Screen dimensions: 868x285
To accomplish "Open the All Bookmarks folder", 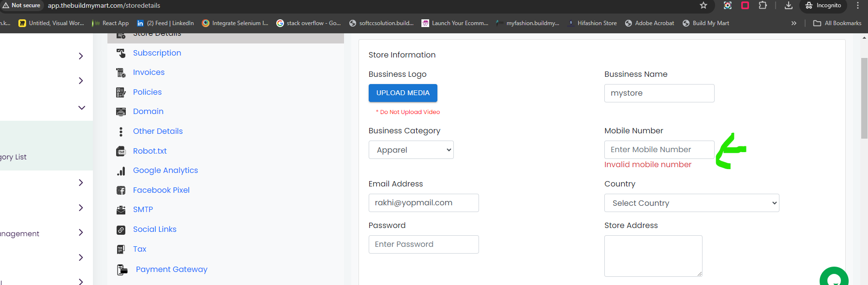I will (x=838, y=23).
